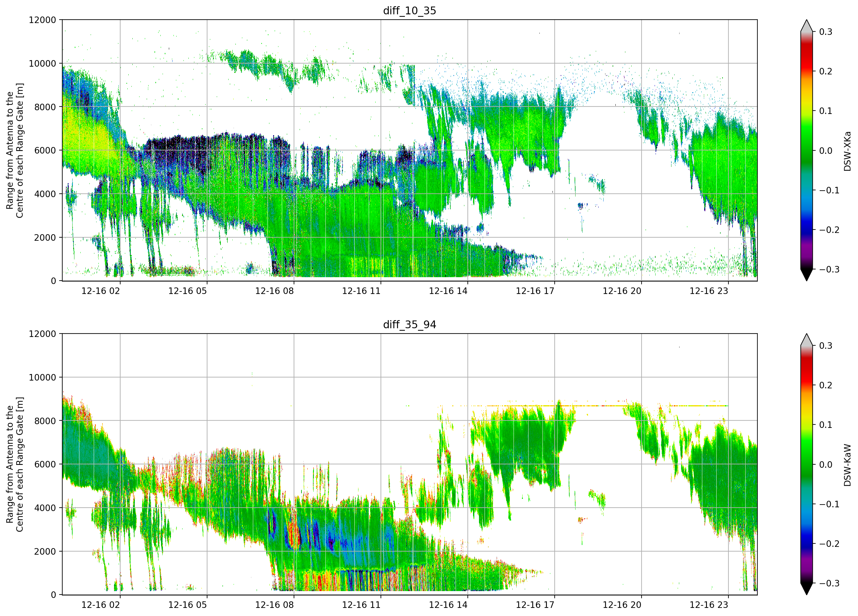858x616 pixels.
Task: Click the 0.3 tick on DSW-KaW colorbar
Action: click(x=826, y=346)
